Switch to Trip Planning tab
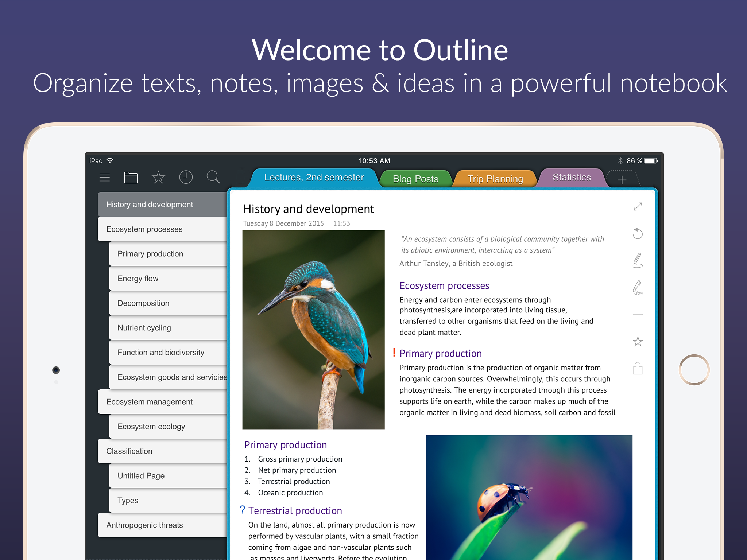The height and width of the screenshot is (560, 747). pos(495,179)
